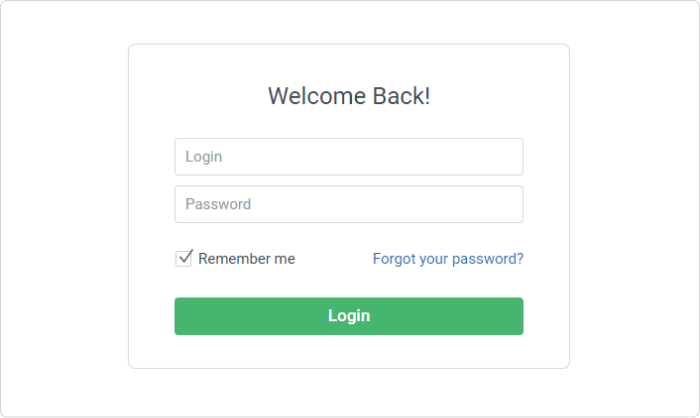The height and width of the screenshot is (418, 700).
Task: Focus the field with Password placeholder
Action: [x=348, y=204]
